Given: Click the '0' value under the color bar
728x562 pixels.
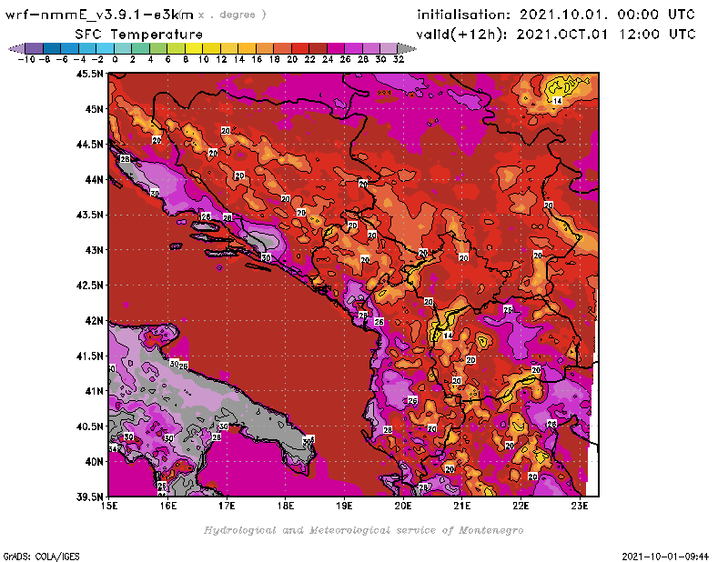Looking at the screenshot, I should click(115, 59).
